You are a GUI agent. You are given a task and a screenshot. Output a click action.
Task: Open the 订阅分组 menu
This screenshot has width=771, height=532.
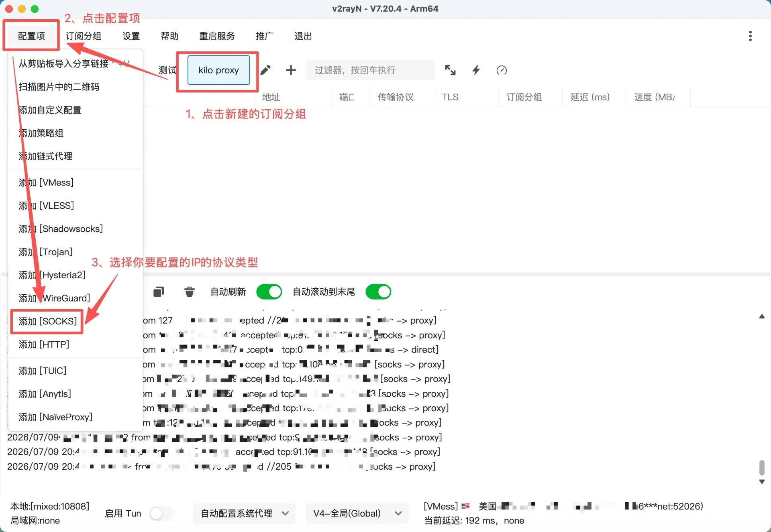84,36
